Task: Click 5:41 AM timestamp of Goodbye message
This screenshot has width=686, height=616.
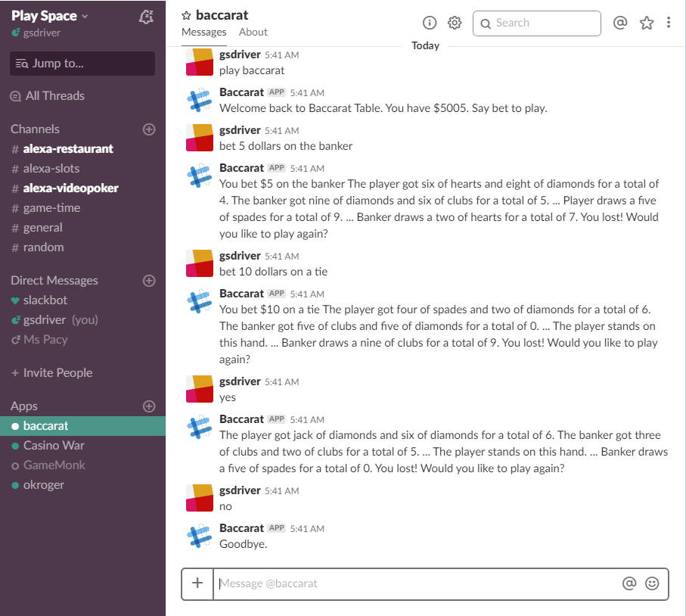Action: [307, 529]
